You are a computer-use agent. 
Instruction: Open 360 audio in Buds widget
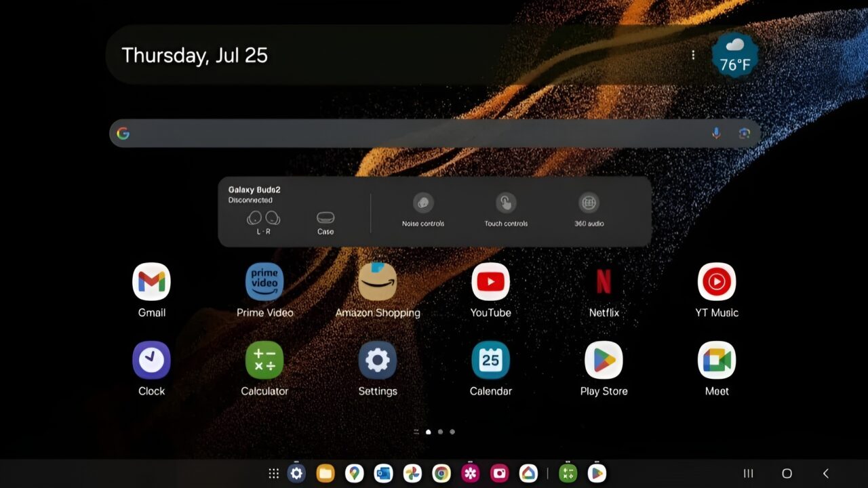(x=589, y=210)
